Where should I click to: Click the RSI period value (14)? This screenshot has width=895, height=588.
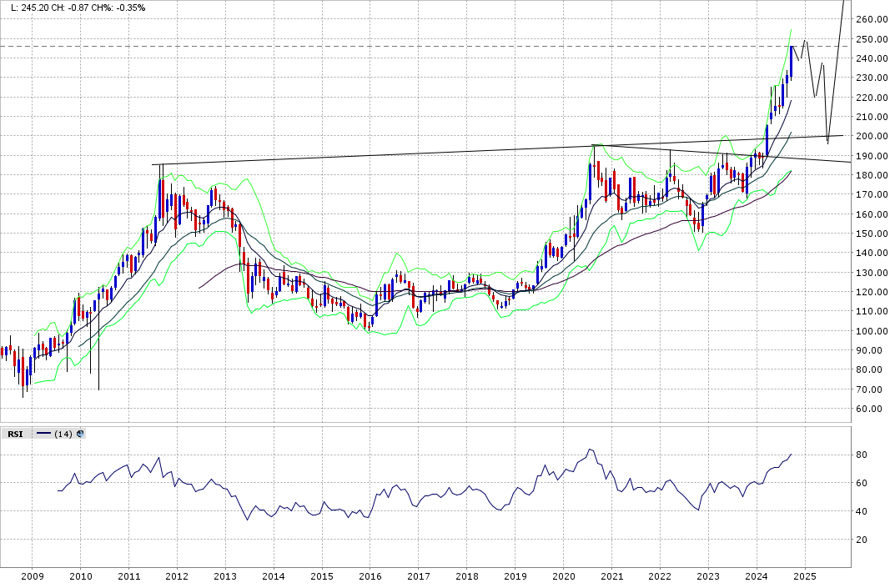click(x=63, y=434)
